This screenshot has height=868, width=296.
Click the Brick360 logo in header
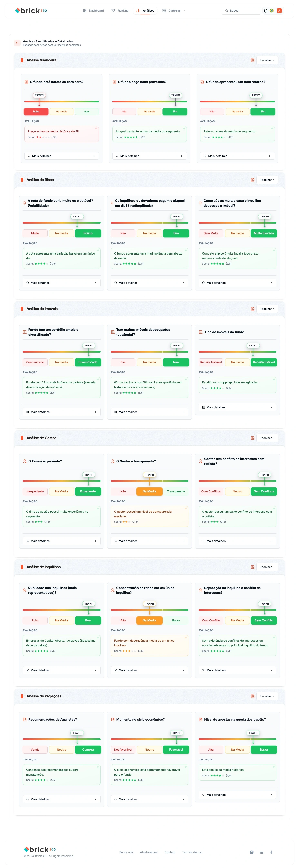(x=31, y=11)
